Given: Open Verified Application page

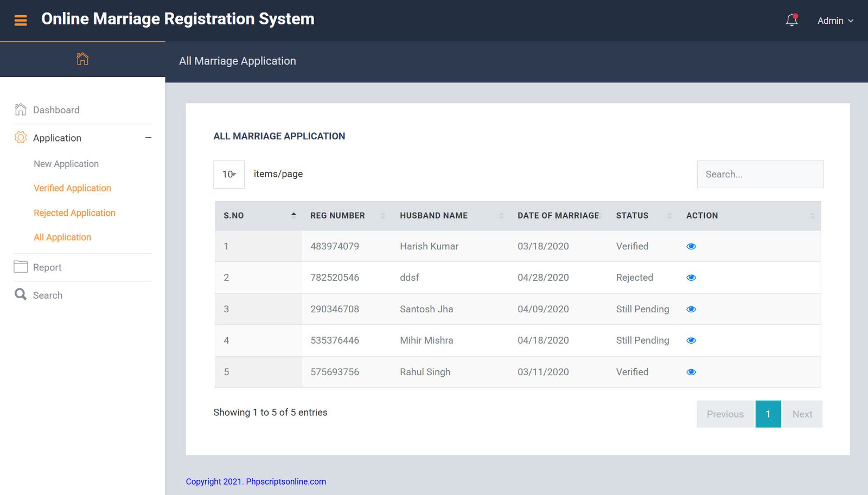Looking at the screenshot, I should coord(72,188).
